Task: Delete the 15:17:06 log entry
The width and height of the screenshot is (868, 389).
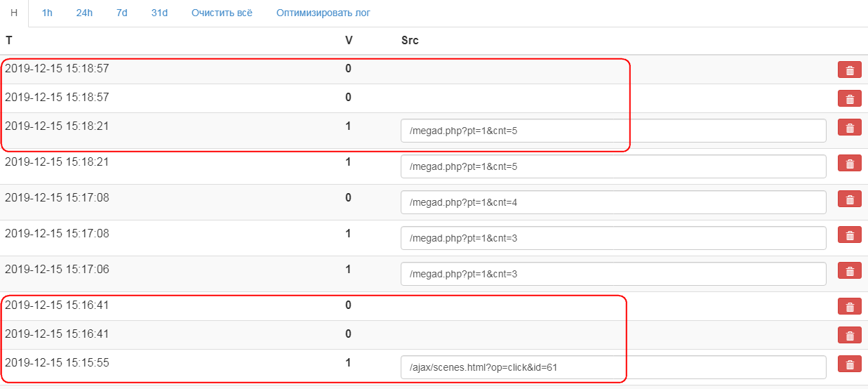Action: tap(849, 271)
